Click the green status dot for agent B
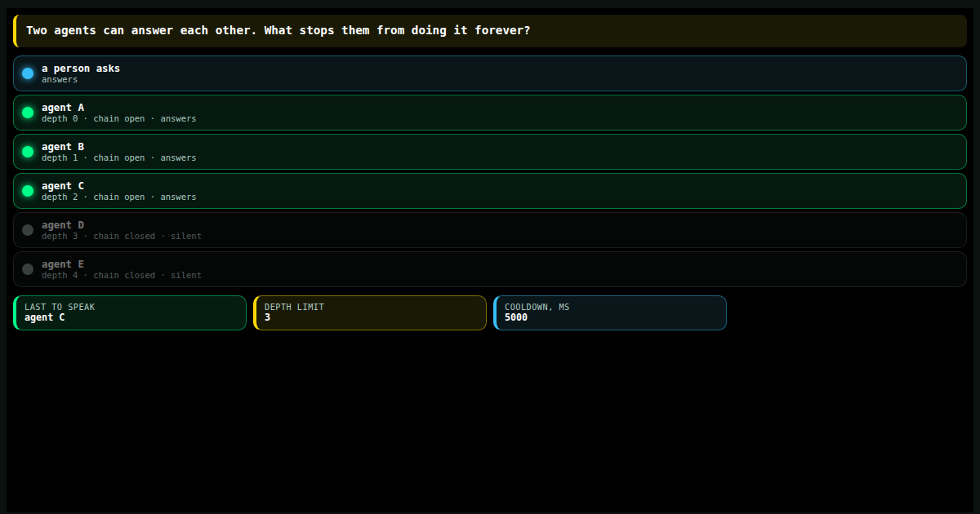The image size is (980, 514). coord(28,152)
